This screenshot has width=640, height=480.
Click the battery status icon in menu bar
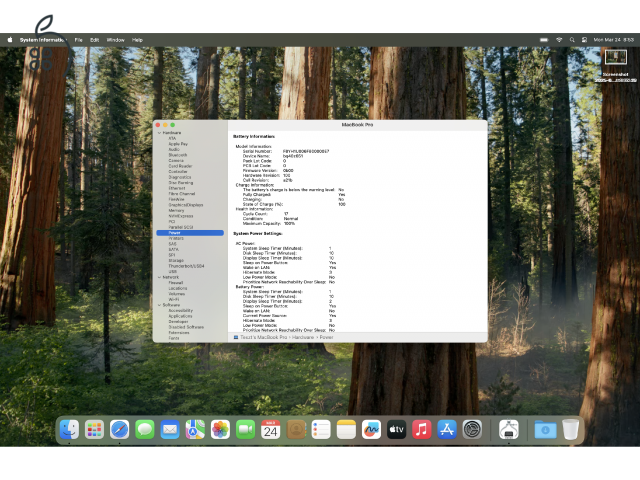tap(544, 40)
